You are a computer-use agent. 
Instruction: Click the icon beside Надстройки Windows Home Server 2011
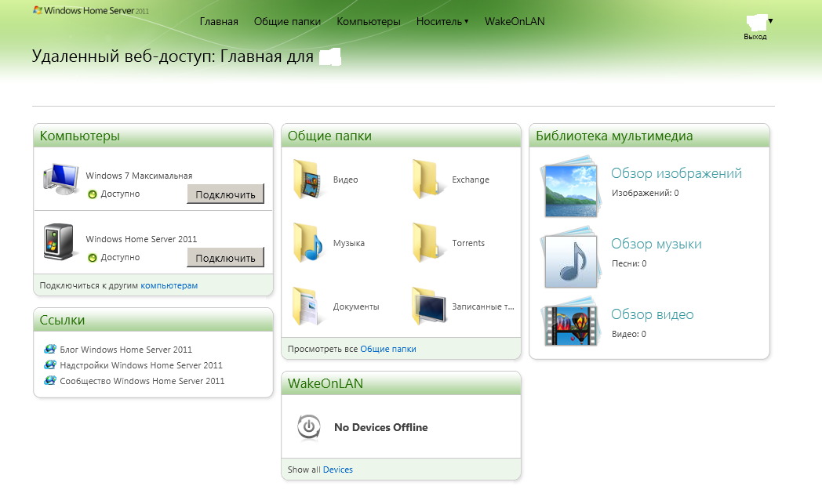(x=50, y=364)
